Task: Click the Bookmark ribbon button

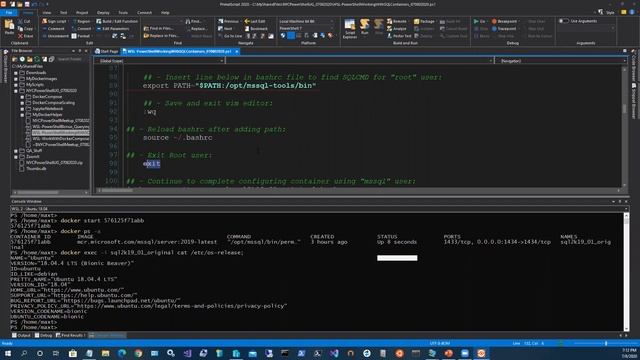Action: (x=256, y=29)
